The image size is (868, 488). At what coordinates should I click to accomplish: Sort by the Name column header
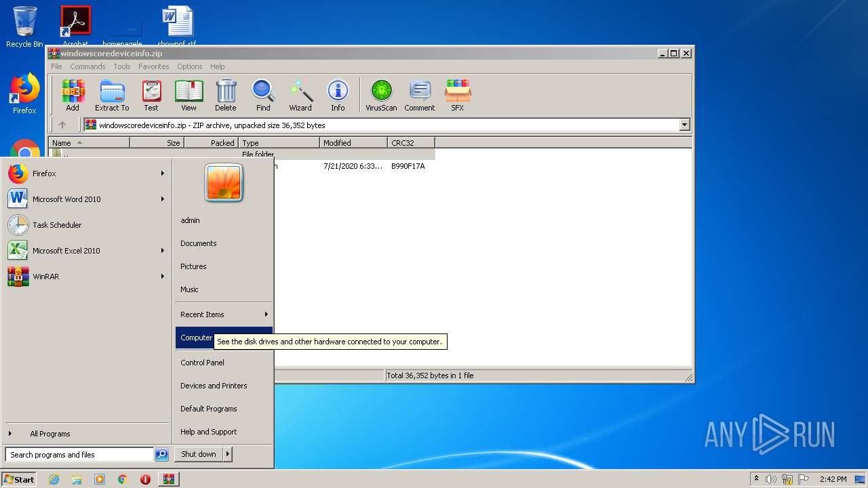tap(89, 143)
